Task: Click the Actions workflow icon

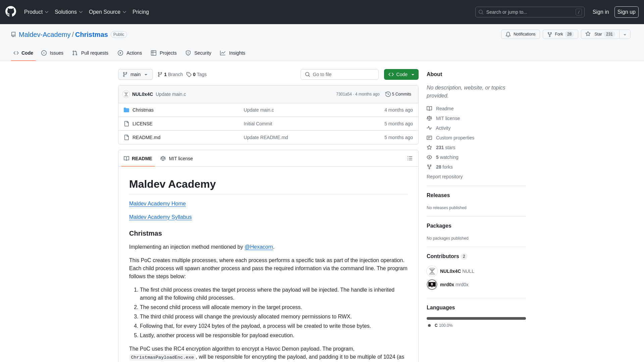Action: (x=120, y=53)
